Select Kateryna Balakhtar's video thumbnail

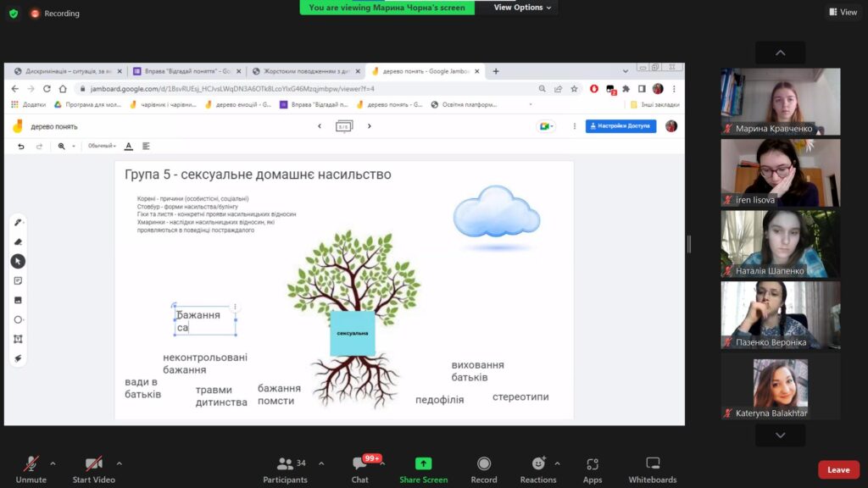coord(780,387)
